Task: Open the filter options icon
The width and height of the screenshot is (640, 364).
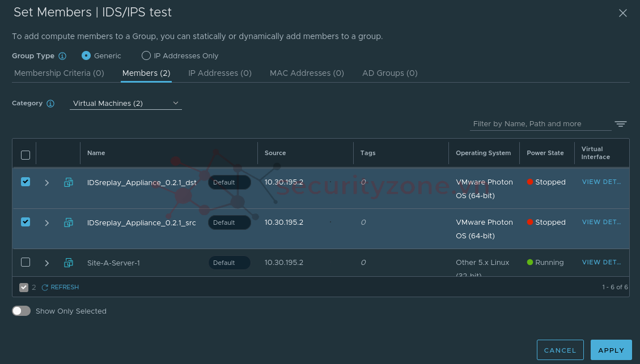Action: pyautogui.click(x=621, y=124)
